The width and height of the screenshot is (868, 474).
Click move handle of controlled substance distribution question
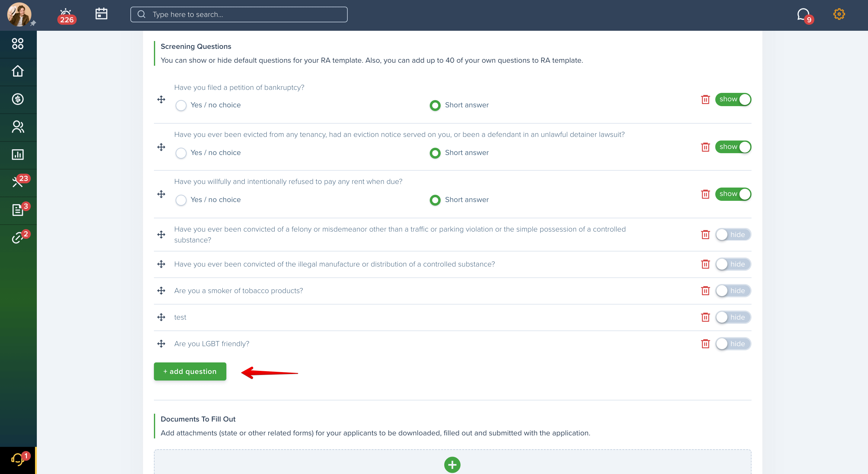coord(161,264)
